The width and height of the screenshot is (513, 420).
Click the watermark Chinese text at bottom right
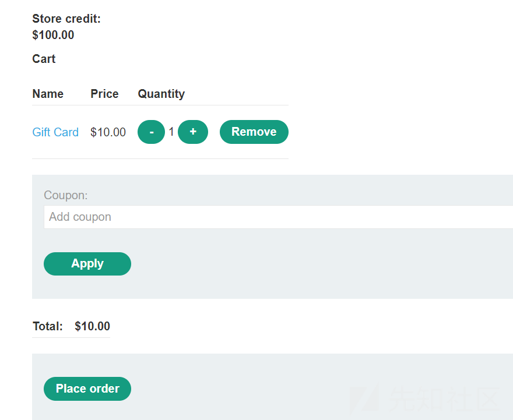(444, 399)
